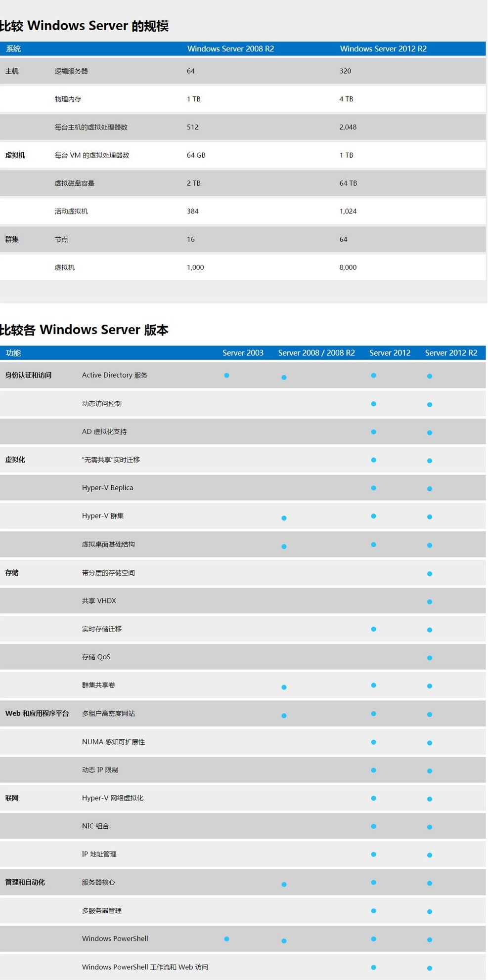This screenshot has height=980, width=488.
Task: Click the Web 和应用程序平台 category label
Action: 37,714
